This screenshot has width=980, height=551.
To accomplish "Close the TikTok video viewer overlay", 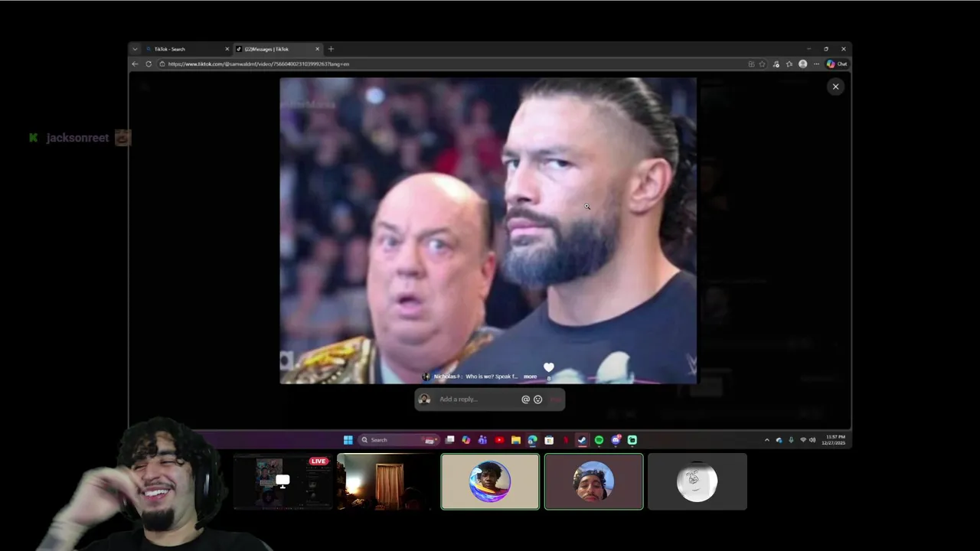I will [835, 86].
